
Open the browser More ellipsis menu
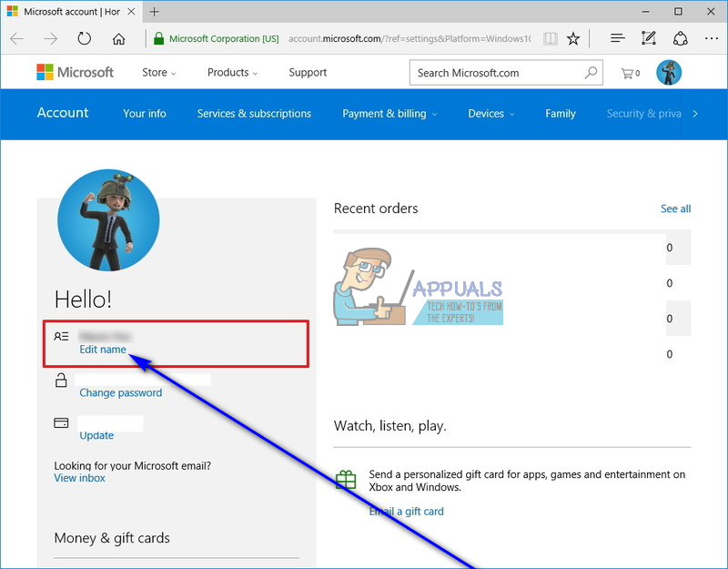click(x=712, y=38)
